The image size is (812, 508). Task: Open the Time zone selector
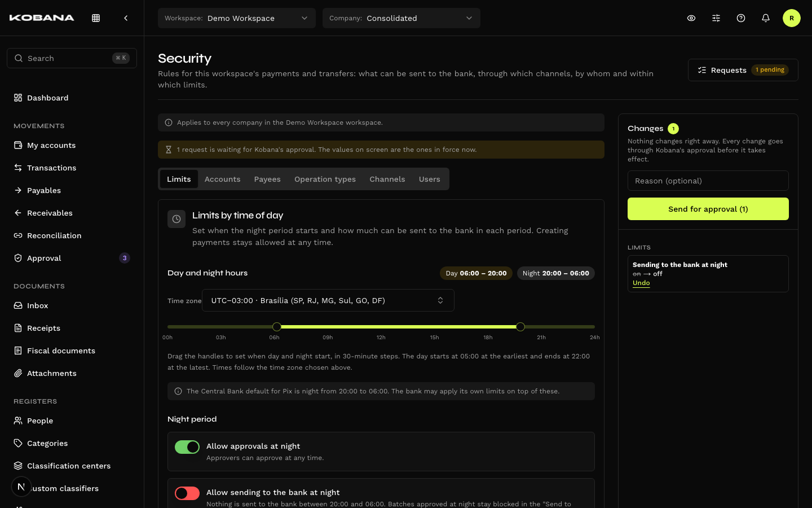(328, 300)
